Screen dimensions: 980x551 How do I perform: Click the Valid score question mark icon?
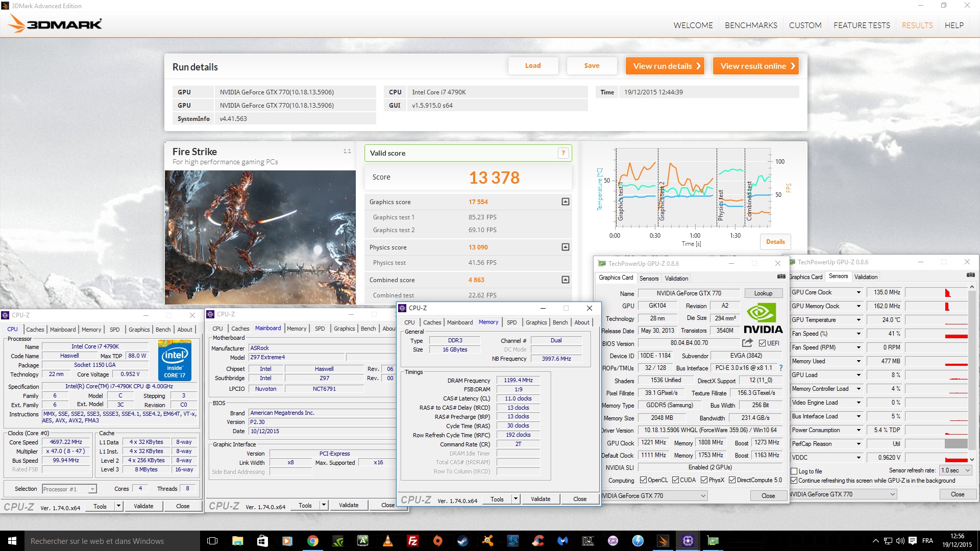point(563,153)
